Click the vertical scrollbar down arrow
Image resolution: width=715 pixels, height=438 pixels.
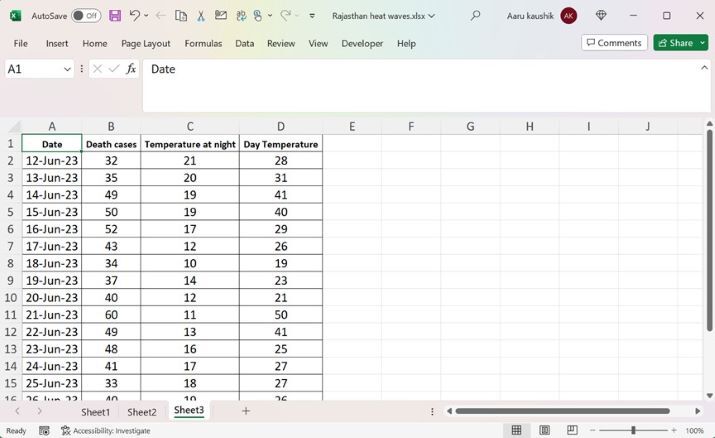click(710, 396)
